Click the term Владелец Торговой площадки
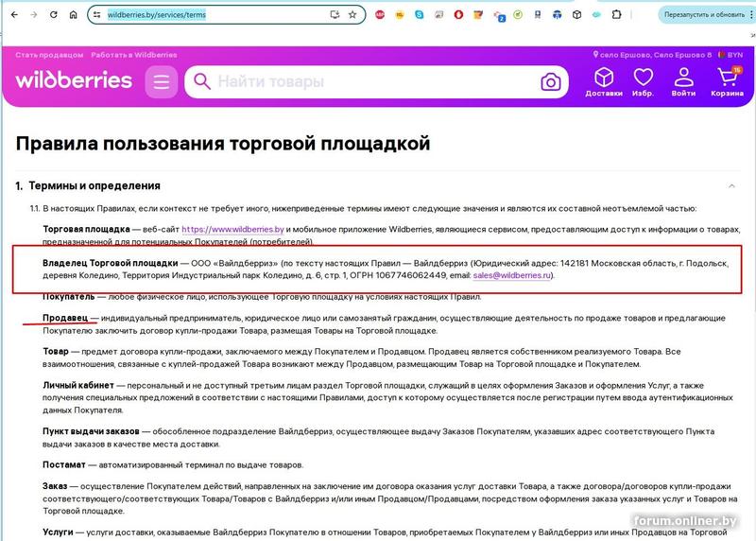 tap(111, 263)
